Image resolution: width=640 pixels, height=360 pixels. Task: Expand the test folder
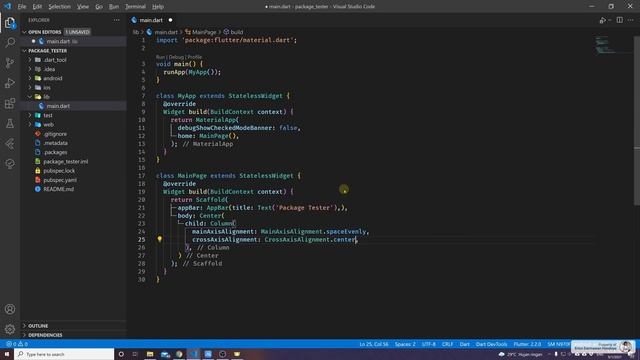pyautogui.click(x=48, y=115)
